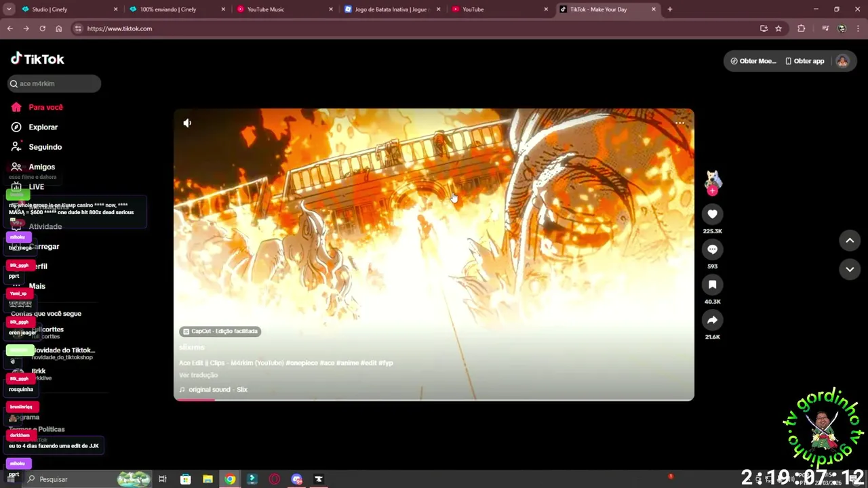This screenshot has width=868, height=488.
Task: Click Ver tradução under the caption
Action: click(198, 375)
